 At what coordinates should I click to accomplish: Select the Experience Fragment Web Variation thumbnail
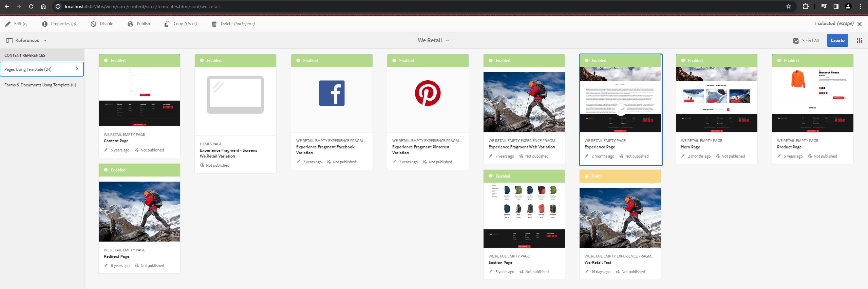(x=524, y=100)
